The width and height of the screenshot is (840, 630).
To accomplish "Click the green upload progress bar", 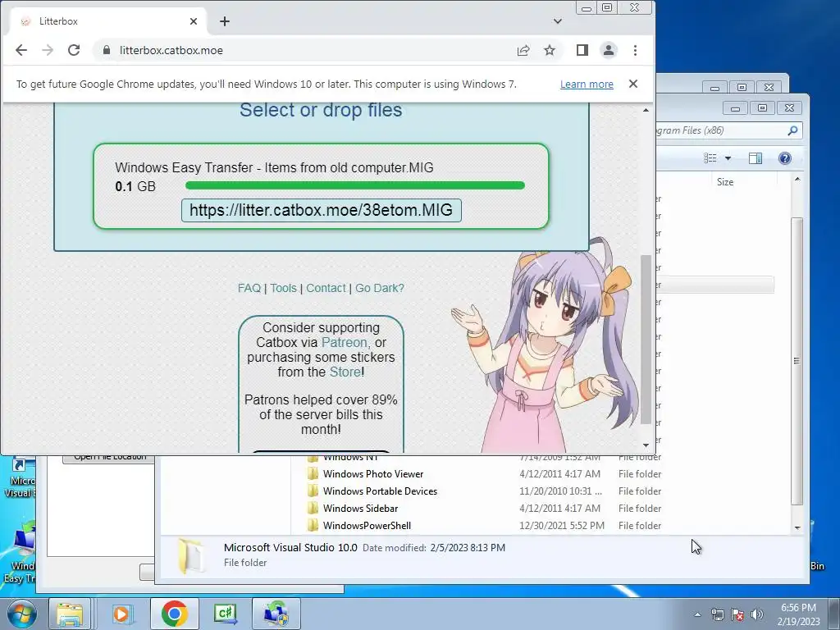I will (x=354, y=185).
